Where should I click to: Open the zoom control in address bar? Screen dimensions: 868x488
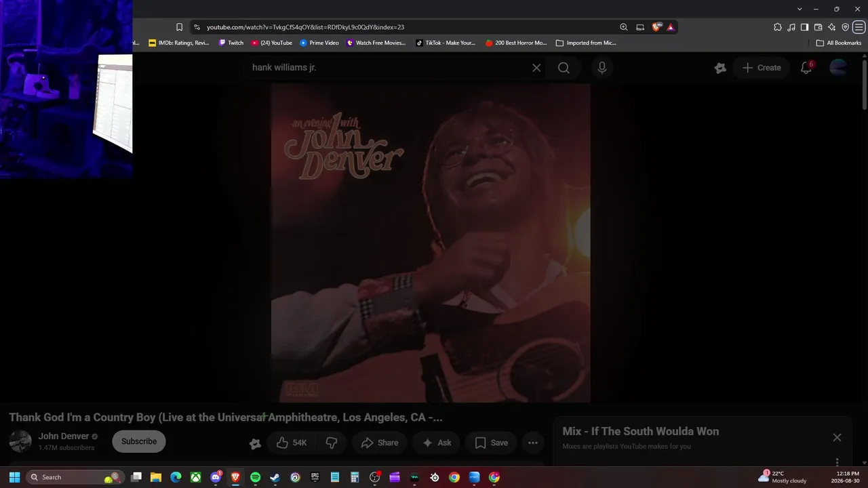point(624,27)
